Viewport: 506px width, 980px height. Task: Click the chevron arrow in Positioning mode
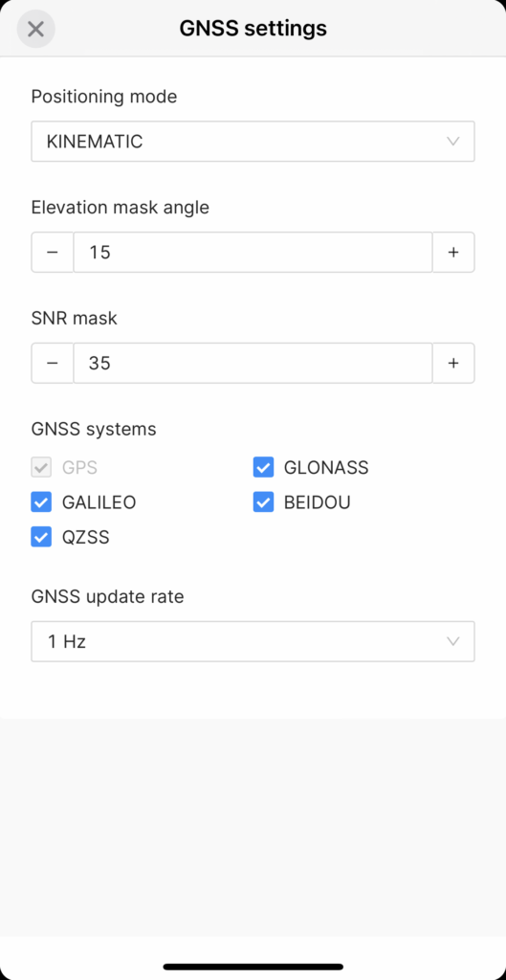coord(453,142)
